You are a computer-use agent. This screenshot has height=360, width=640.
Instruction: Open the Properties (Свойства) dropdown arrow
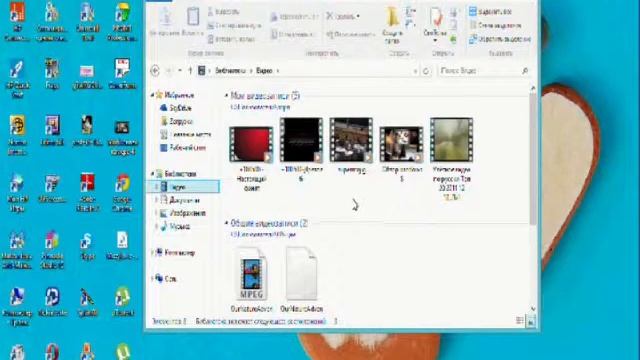[435, 40]
